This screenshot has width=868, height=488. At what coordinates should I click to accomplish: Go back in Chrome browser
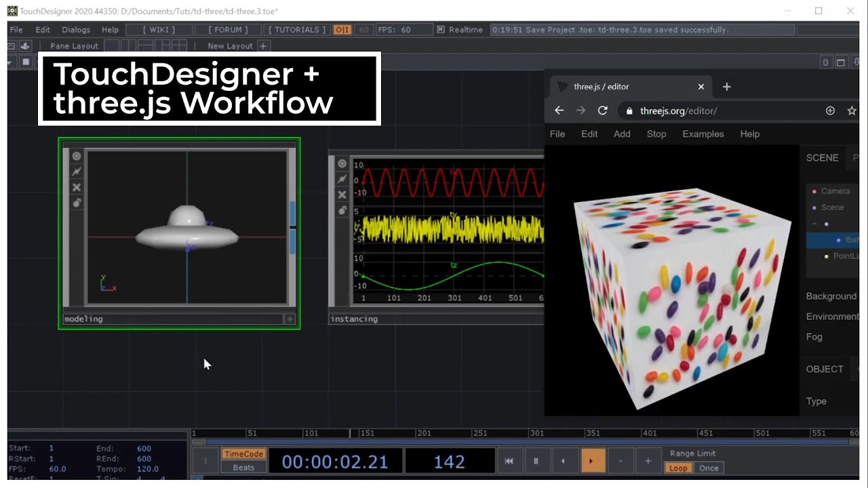[x=559, y=110]
